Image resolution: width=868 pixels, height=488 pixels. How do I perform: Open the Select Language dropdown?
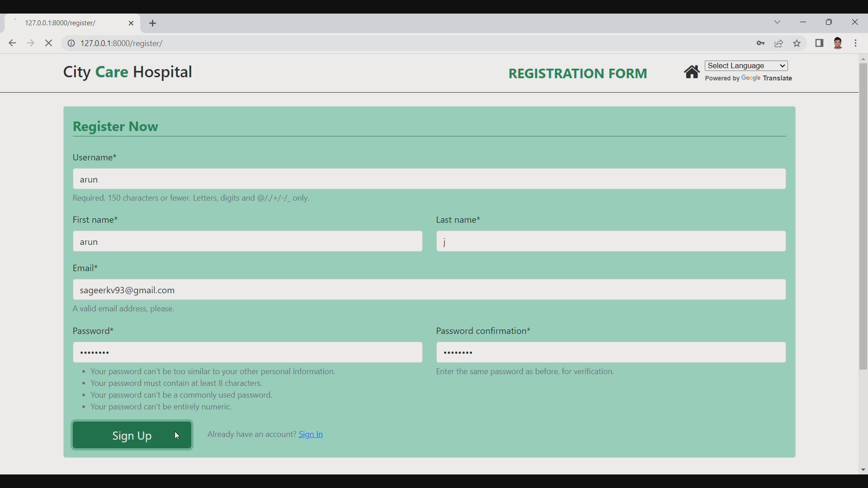coord(746,66)
